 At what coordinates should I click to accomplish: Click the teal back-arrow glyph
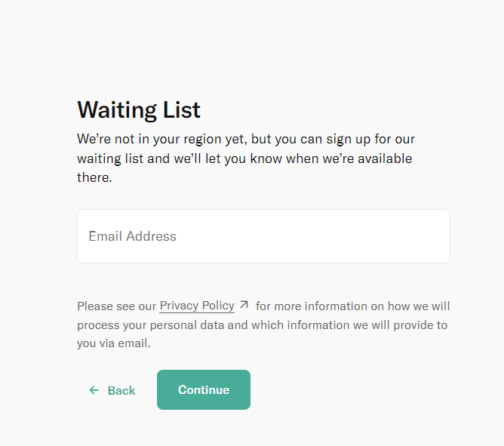point(94,390)
